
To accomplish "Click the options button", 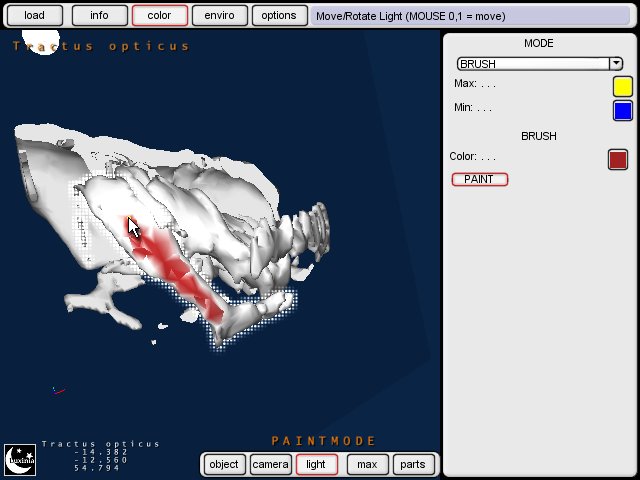I will coord(279,16).
